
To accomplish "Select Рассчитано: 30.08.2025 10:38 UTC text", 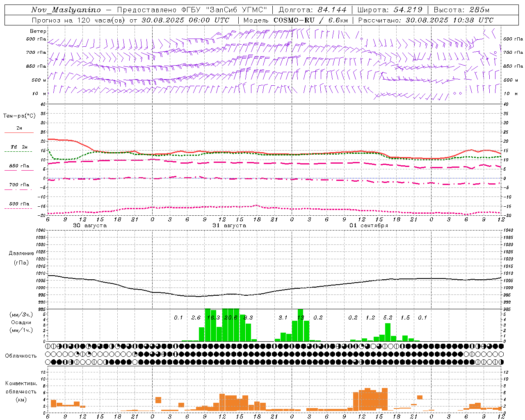I will [426, 20].
